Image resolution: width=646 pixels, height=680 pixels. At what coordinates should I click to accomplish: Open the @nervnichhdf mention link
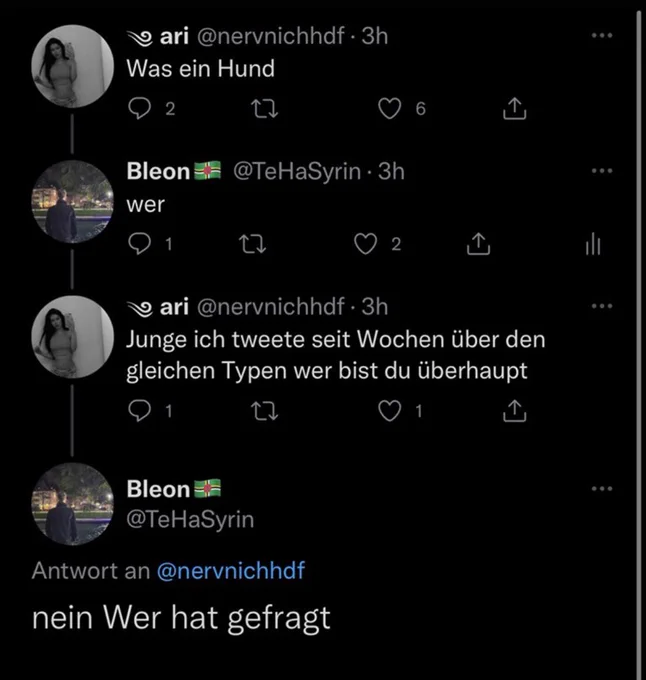[x=231, y=571]
